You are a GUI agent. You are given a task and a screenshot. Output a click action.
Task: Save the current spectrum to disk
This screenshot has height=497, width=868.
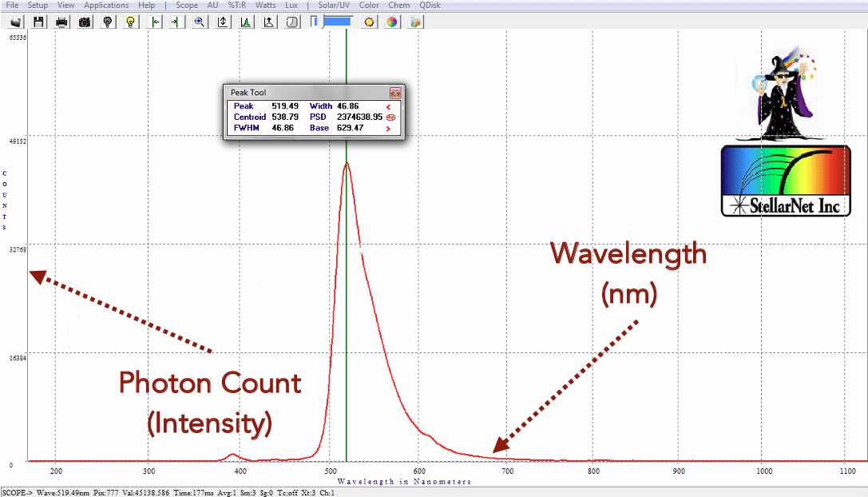point(38,22)
